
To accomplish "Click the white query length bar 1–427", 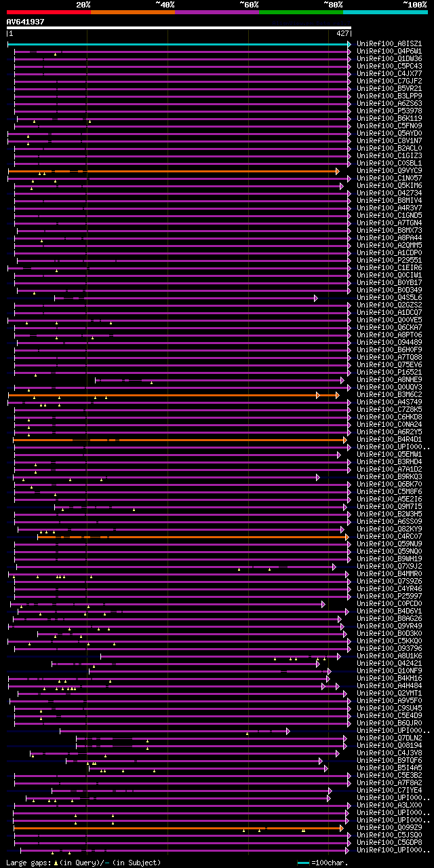I will click(179, 29).
